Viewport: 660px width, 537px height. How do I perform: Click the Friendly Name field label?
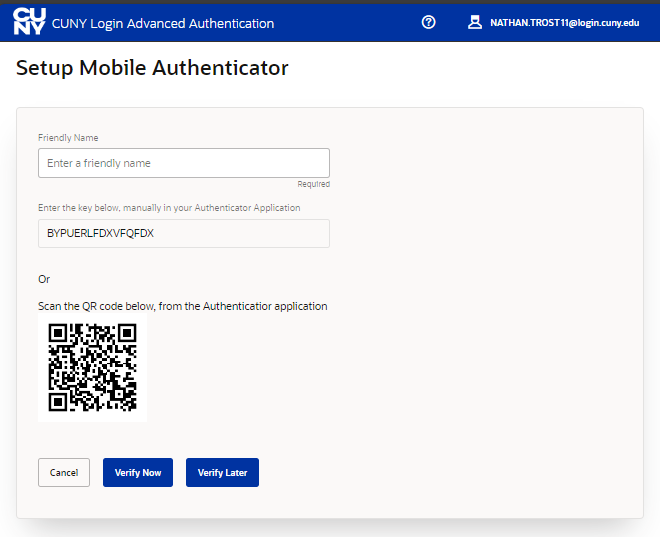pos(68,138)
